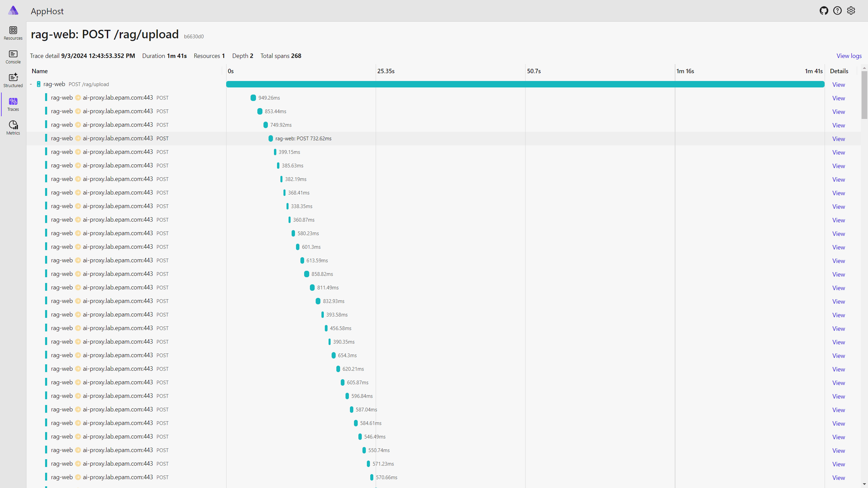
Task: Collapse the rag-web root span
Action: point(31,84)
